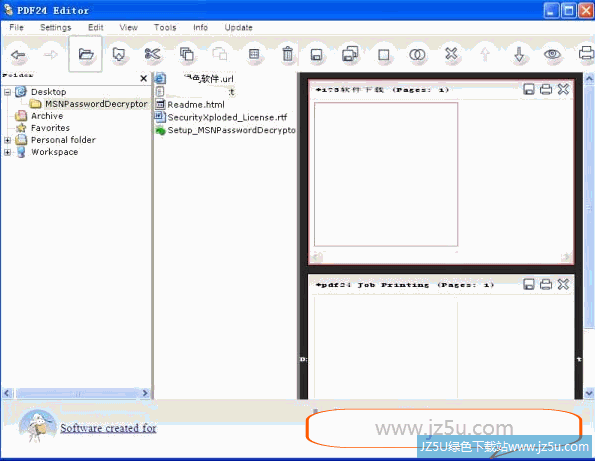595x461 pixels.
Task: Click the first document's page thumbnail
Action: tap(386, 174)
